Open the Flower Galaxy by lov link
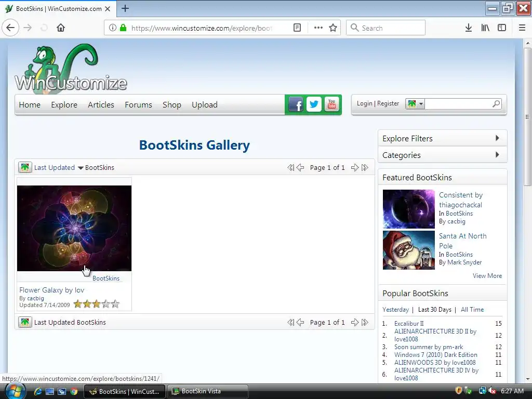 52,290
